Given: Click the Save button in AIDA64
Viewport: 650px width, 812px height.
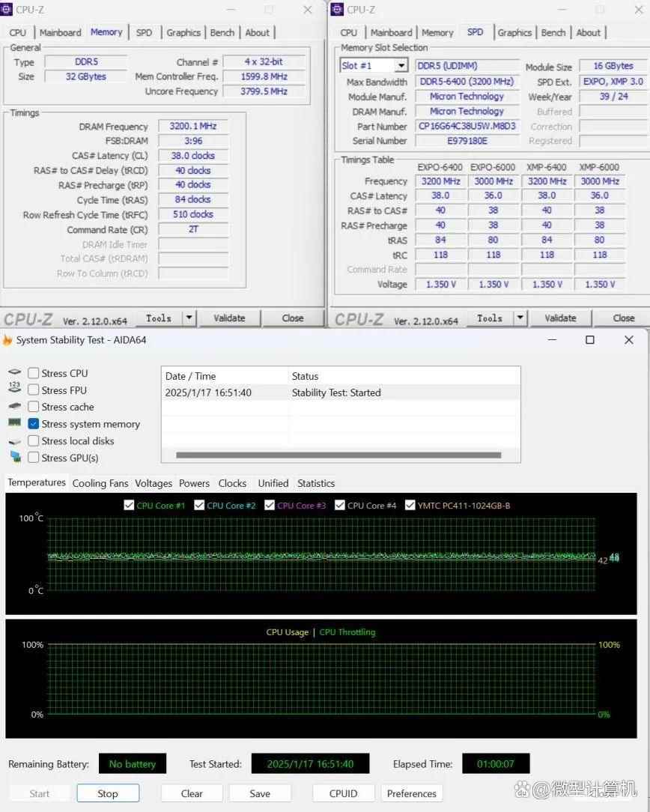Looking at the screenshot, I should [260, 793].
